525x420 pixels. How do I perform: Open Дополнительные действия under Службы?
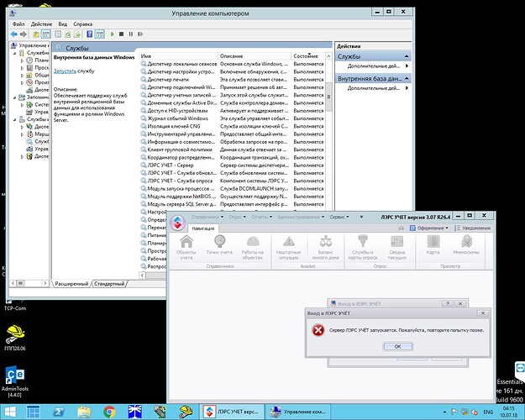(x=374, y=66)
